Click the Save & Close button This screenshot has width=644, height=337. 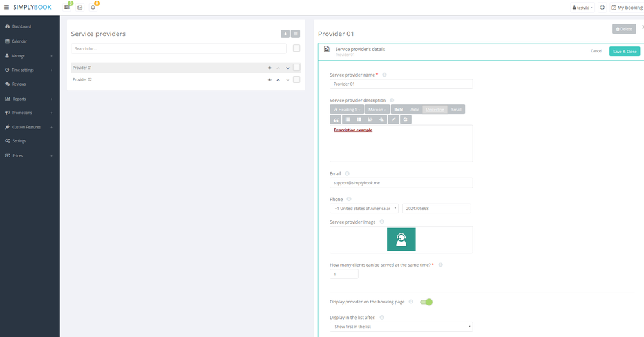[625, 51]
